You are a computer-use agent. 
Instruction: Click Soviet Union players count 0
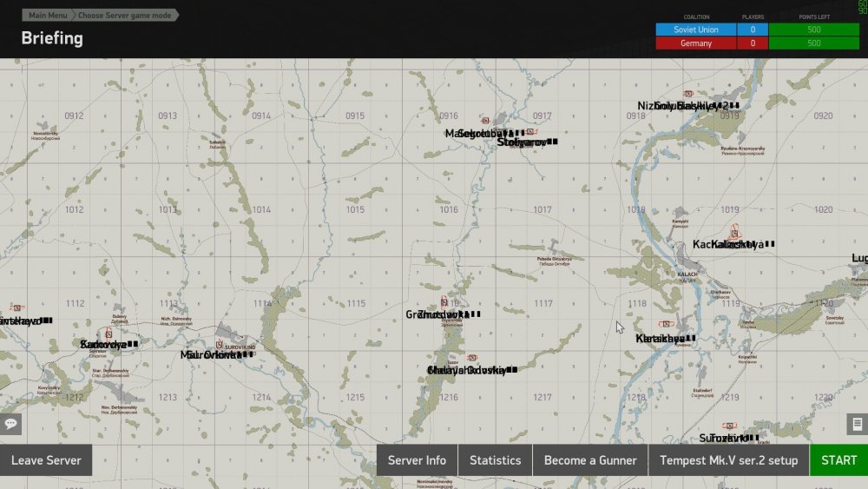[753, 30]
